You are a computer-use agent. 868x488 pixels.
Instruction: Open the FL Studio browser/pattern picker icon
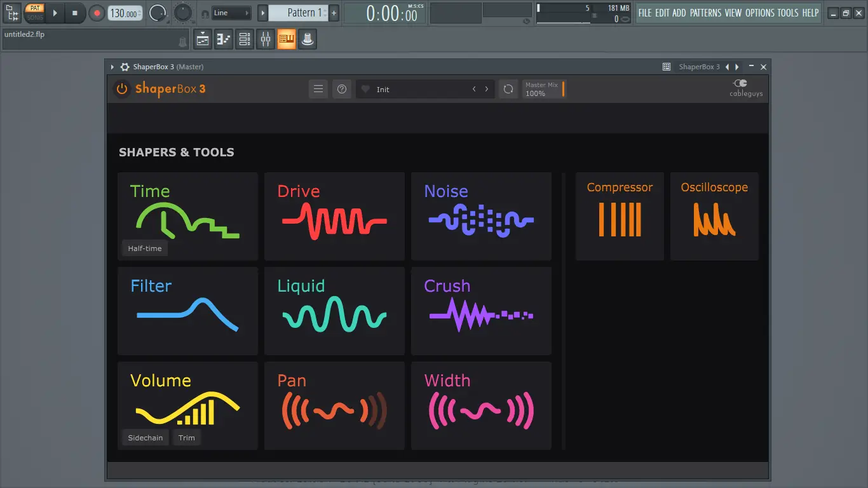pyautogui.click(x=12, y=12)
